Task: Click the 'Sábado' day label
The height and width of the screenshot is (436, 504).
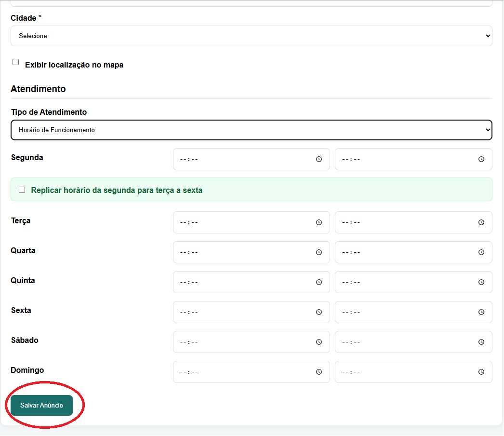Action: tap(25, 340)
